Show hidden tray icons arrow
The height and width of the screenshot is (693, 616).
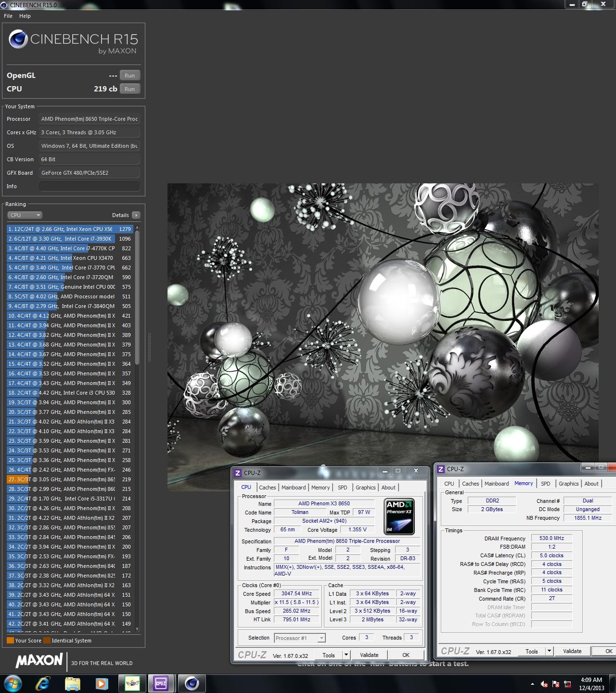tap(532, 684)
